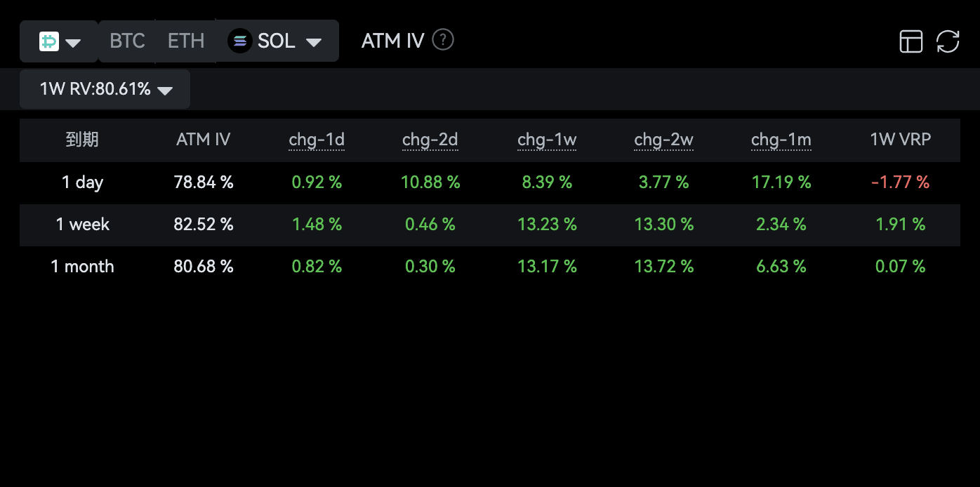Viewport: 980px width, 487px height.
Task: Click the exchange logo icon
Action: click(x=48, y=41)
